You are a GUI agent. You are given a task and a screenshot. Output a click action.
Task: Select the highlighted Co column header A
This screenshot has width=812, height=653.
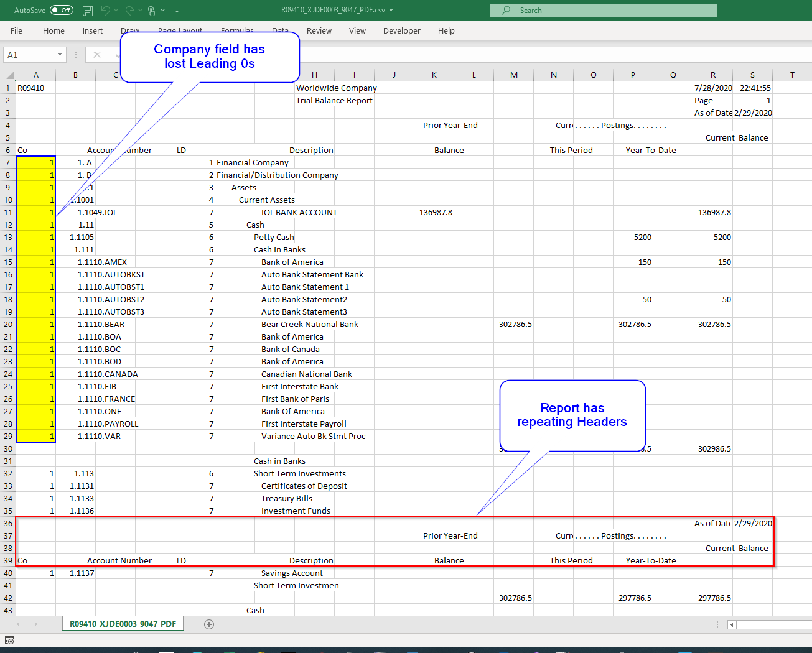[x=35, y=75]
